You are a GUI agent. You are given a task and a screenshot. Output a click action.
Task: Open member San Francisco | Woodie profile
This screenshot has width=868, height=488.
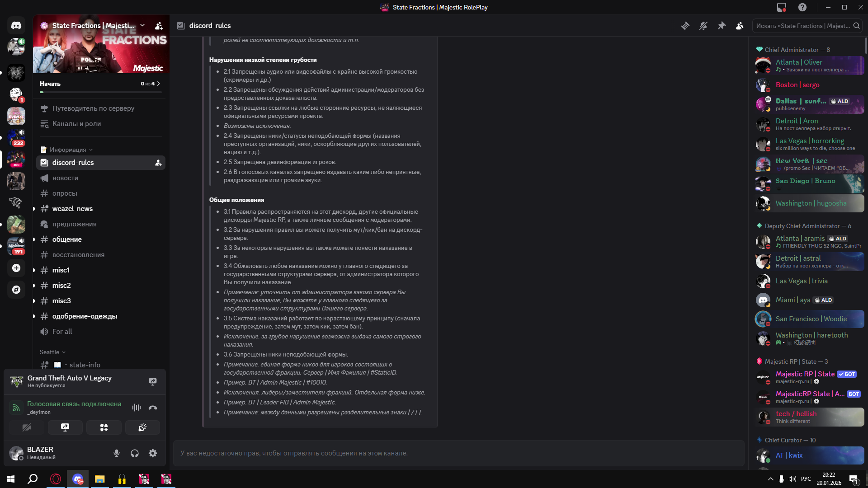[x=809, y=319]
